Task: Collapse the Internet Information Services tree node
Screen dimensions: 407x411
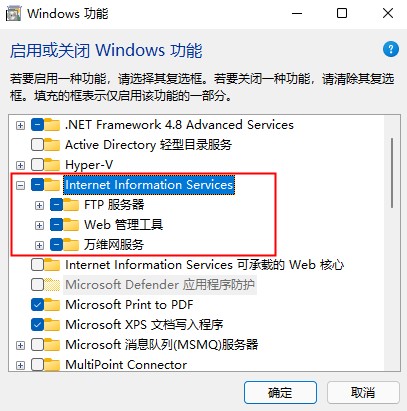Action: point(20,185)
